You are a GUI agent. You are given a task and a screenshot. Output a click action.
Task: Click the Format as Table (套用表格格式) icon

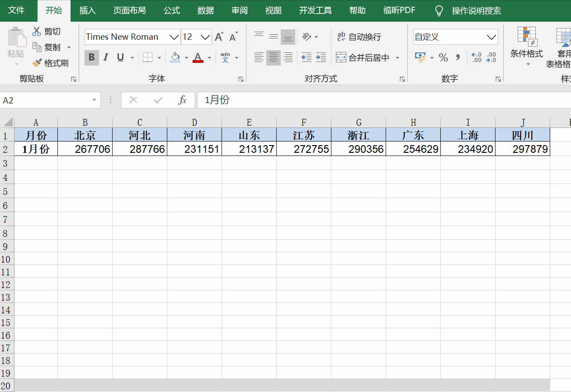coord(564,37)
